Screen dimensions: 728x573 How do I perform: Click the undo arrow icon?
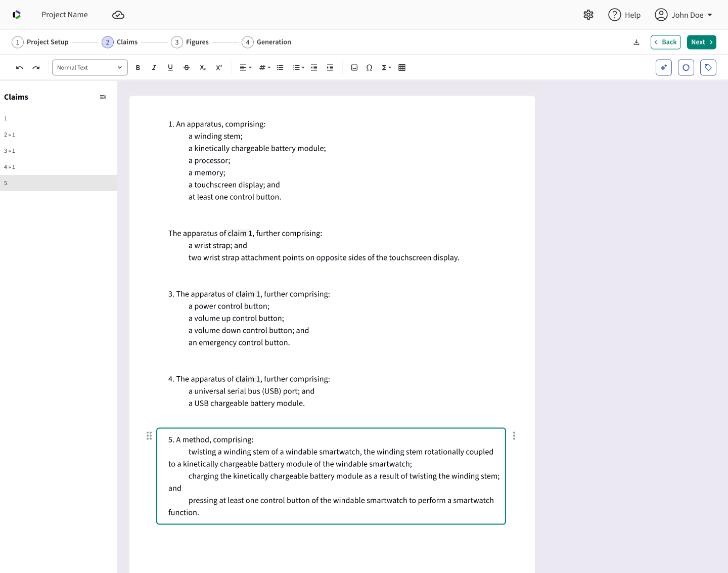click(x=20, y=68)
